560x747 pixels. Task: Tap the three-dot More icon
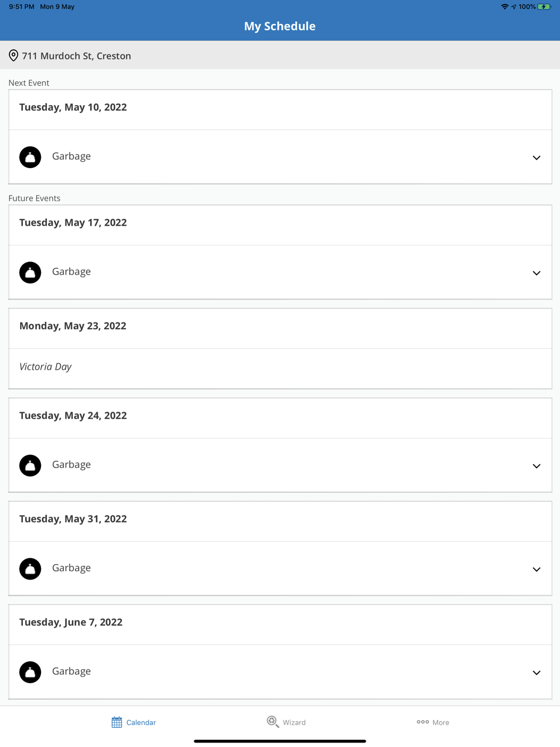tap(423, 722)
